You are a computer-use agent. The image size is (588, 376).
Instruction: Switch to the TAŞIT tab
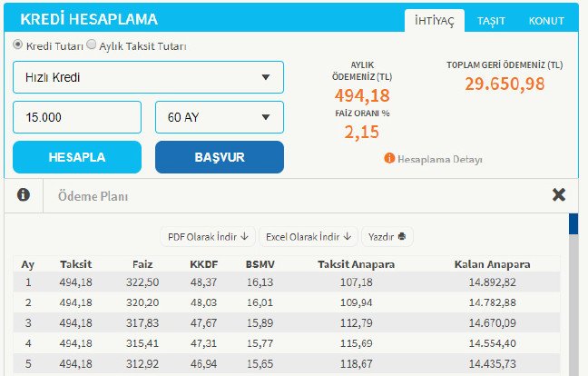pos(491,20)
